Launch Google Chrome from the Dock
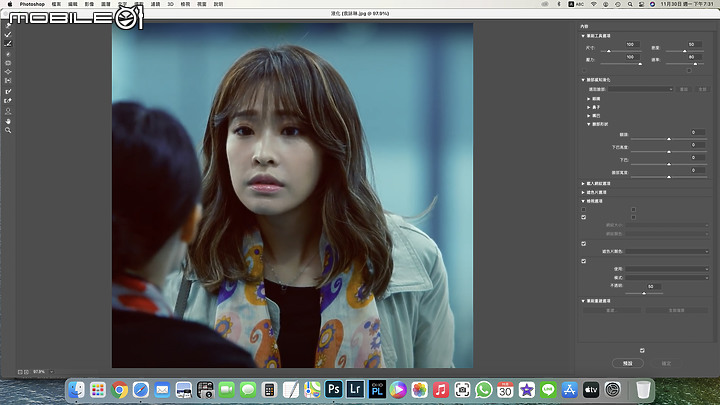This screenshot has width=720, height=405. pos(119,390)
